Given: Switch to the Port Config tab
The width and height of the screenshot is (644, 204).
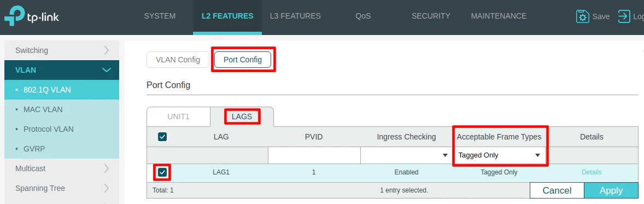Looking at the screenshot, I should point(243,60).
